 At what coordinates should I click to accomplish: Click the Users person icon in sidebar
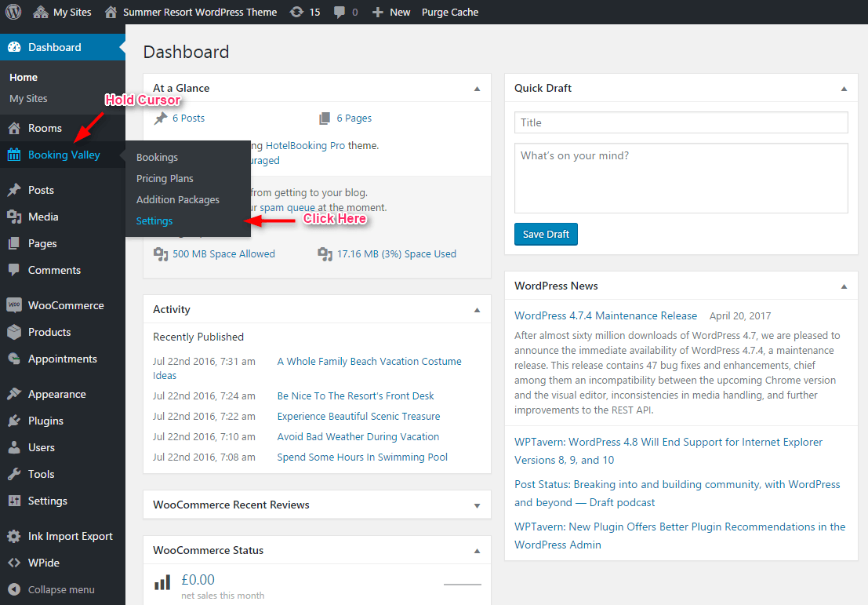click(14, 447)
